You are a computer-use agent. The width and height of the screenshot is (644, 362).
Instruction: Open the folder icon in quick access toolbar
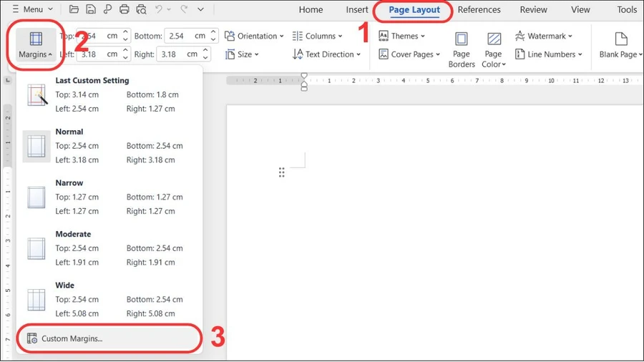coord(74,9)
